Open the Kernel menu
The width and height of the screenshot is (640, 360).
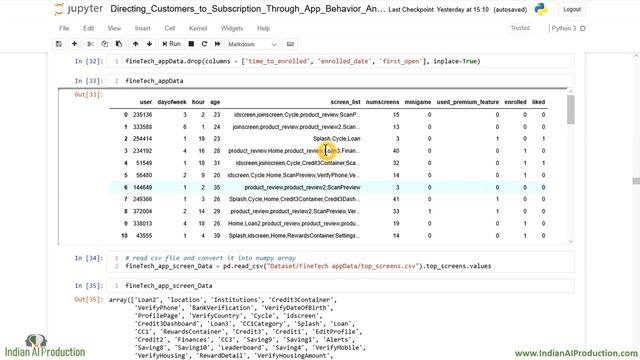[198, 28]
